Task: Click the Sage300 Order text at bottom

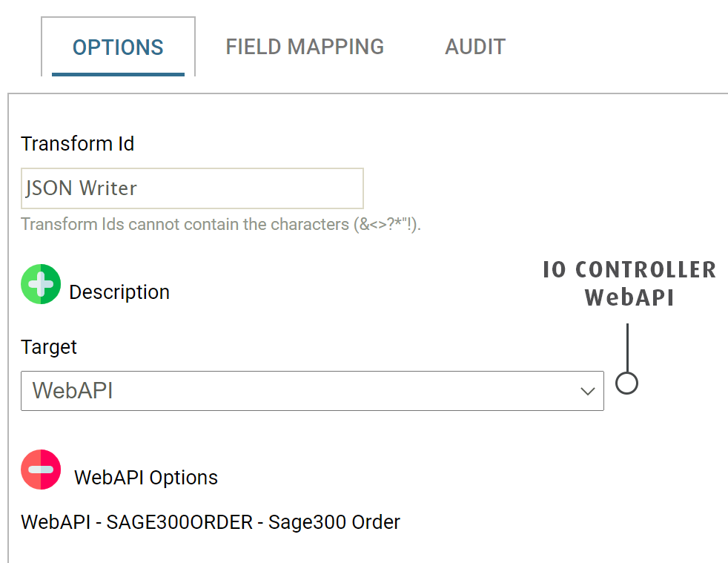Action: pyautogui.click(x=334, y=522)
